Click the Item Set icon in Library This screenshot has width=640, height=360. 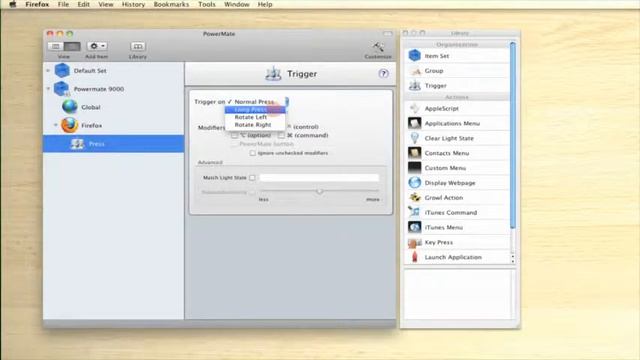(415, 56)
